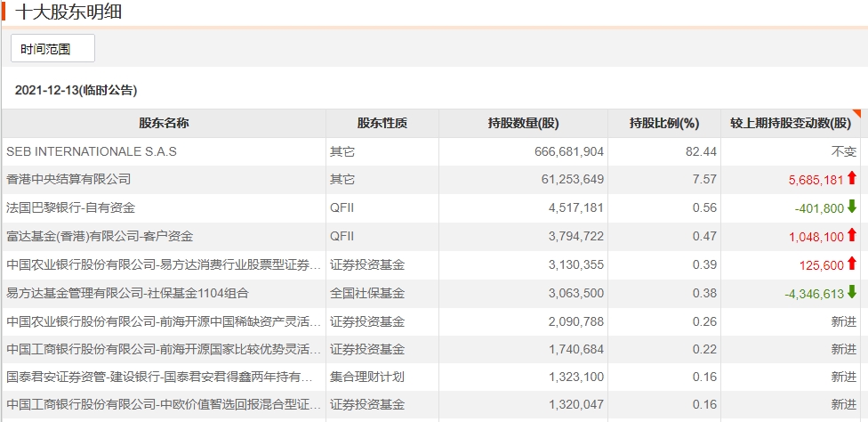Click the 持股数量(股) column header

click(523, 124)
